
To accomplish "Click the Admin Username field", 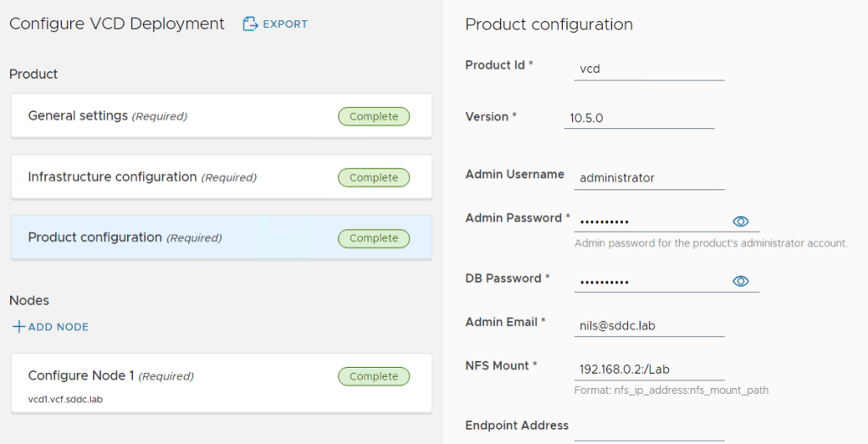I will pos(648,178).
